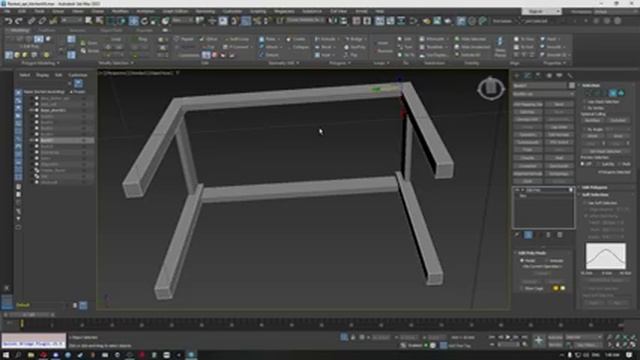Viewport: 640px width, 360px height.
Task: Select Multi preview selection radio
Action: tap(620, 164)
